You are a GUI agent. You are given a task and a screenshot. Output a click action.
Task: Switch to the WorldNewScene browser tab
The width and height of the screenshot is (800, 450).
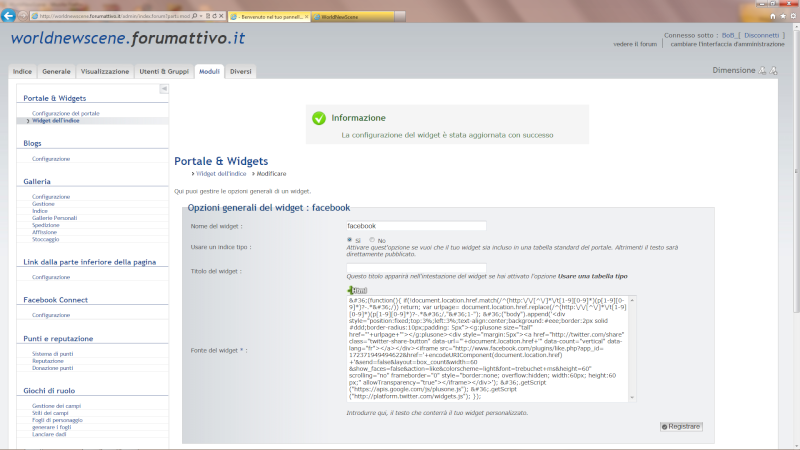point(353,16)
